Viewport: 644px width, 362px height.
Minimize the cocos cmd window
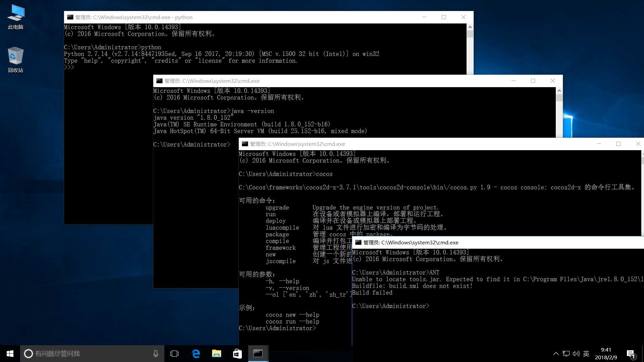click(599, 144)
